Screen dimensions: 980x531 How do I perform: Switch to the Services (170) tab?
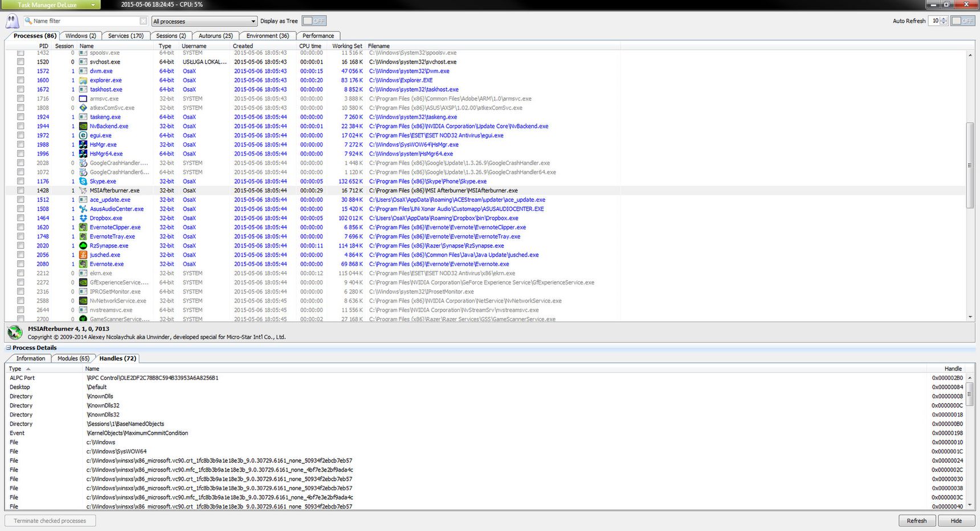125,35
